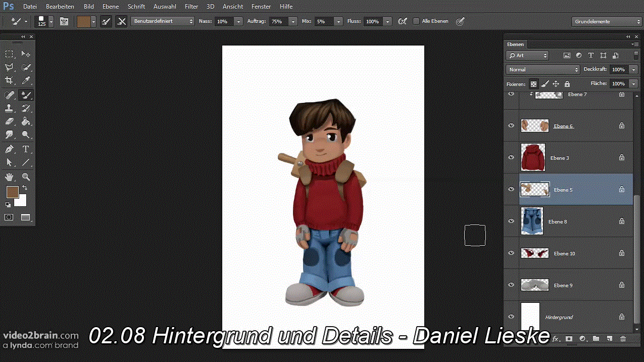Screen dimensions: 644x362
Task: Select the Clone Stamp tool
Action: pos(9,108)
